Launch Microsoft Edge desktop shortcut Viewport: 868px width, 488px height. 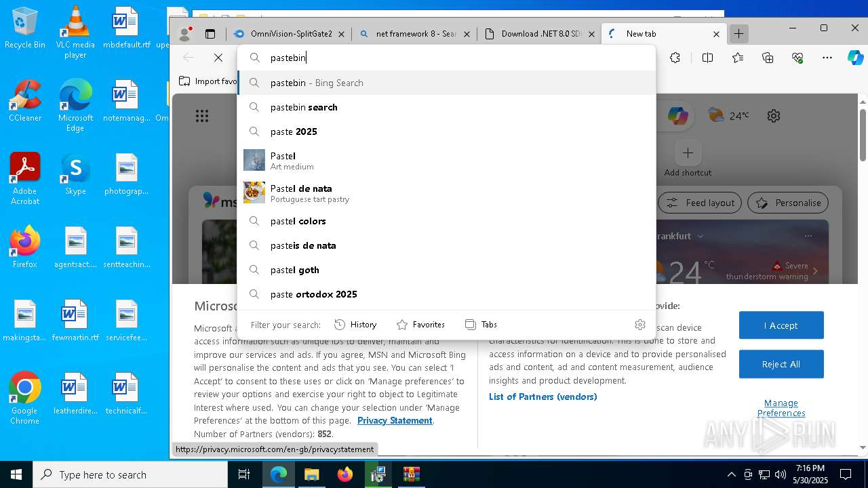75,106
